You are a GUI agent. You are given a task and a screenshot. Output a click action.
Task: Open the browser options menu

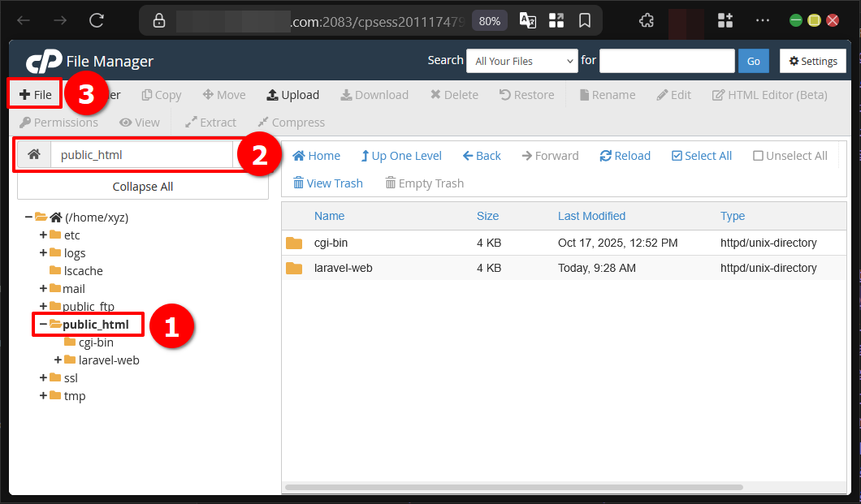[x=762, y=19]
